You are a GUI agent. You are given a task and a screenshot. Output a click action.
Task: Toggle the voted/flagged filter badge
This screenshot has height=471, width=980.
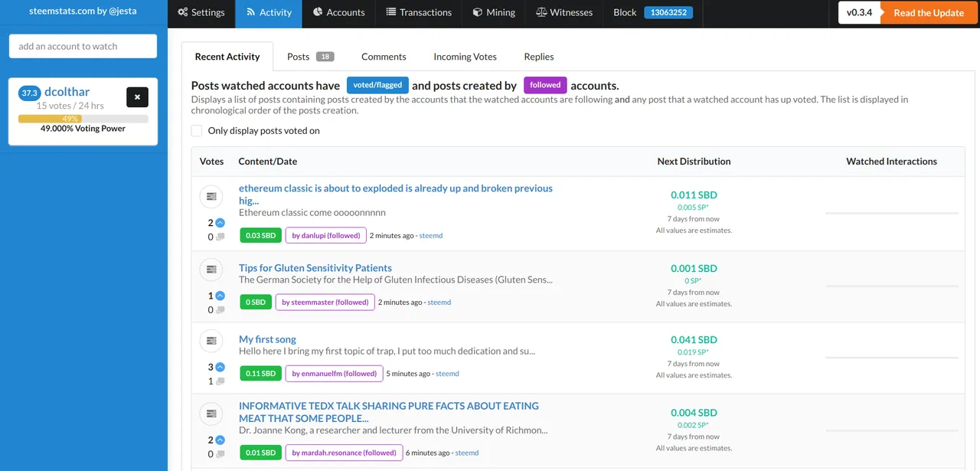pos(377,85)
